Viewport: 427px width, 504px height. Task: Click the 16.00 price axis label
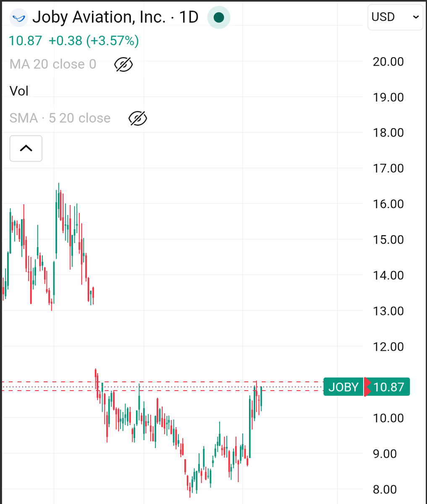tap(388, 204)
